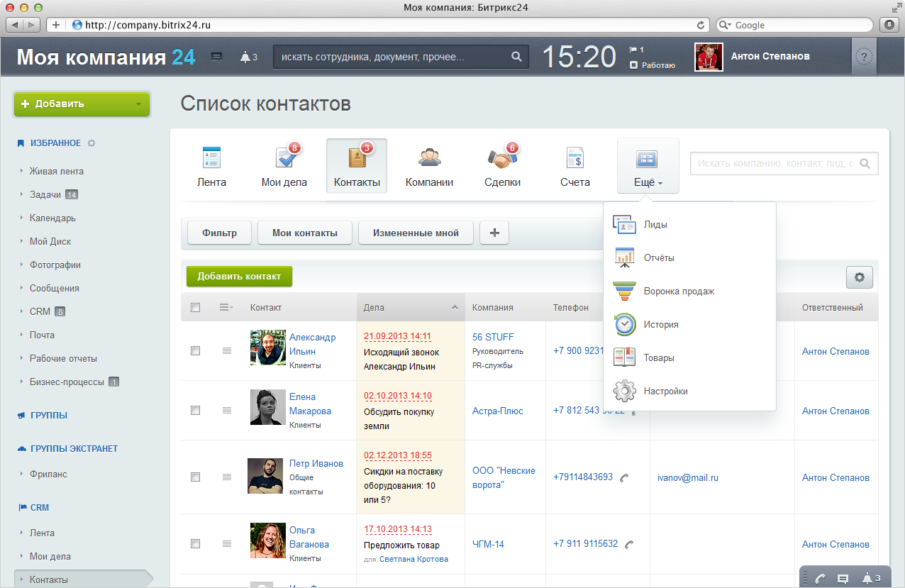Open list settings gear button
Image resolution: width=905 pixels, height=588 pixels.
[x=860, y=277]
